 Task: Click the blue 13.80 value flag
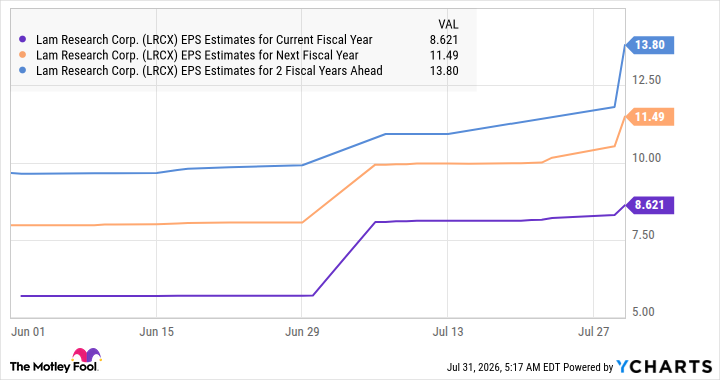pos(649,45)
